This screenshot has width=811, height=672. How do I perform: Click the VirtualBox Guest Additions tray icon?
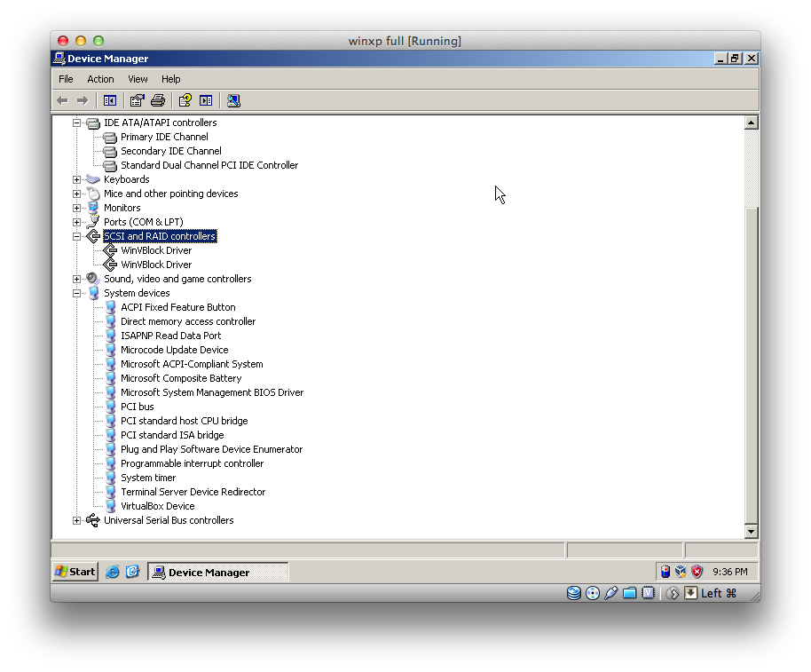coord(681,572)
